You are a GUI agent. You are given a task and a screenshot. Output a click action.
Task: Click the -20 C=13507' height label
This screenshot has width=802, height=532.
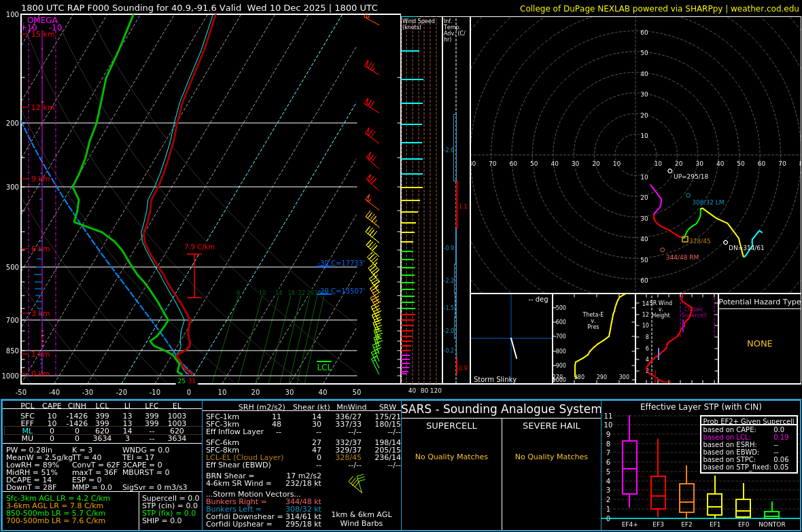pyautogui.click(x=341, y=291)
